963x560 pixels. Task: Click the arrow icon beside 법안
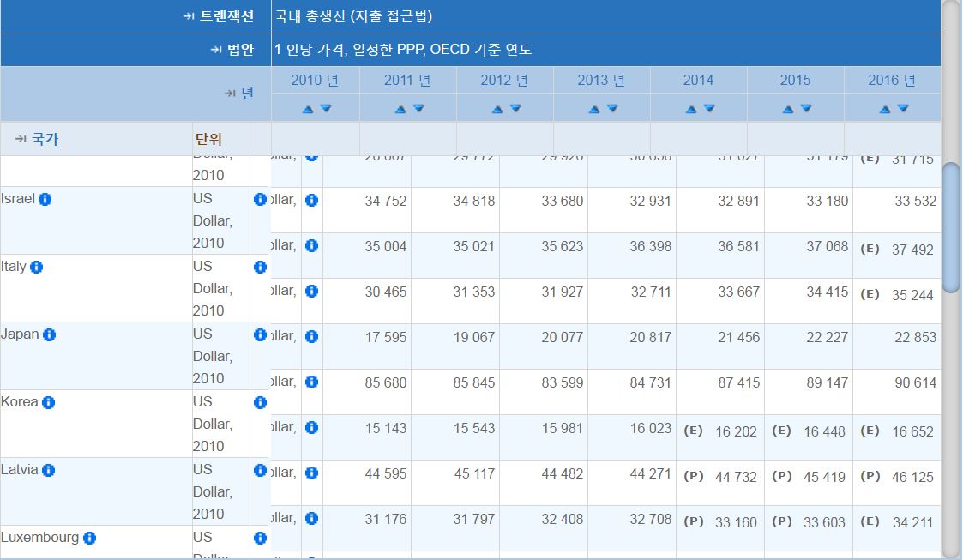(216, 50)
